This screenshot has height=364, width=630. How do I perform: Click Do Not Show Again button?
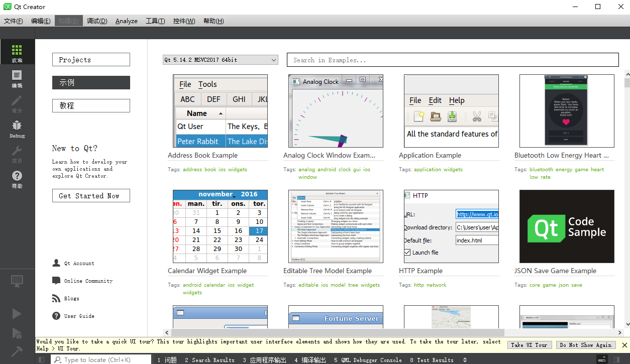(586, 345)
